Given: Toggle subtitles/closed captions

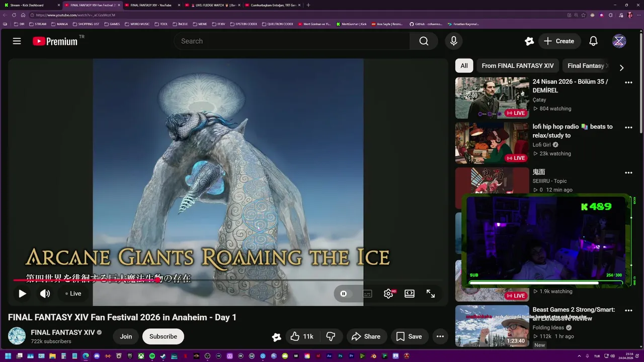Looking at the screenshot, I should [367, 294].
